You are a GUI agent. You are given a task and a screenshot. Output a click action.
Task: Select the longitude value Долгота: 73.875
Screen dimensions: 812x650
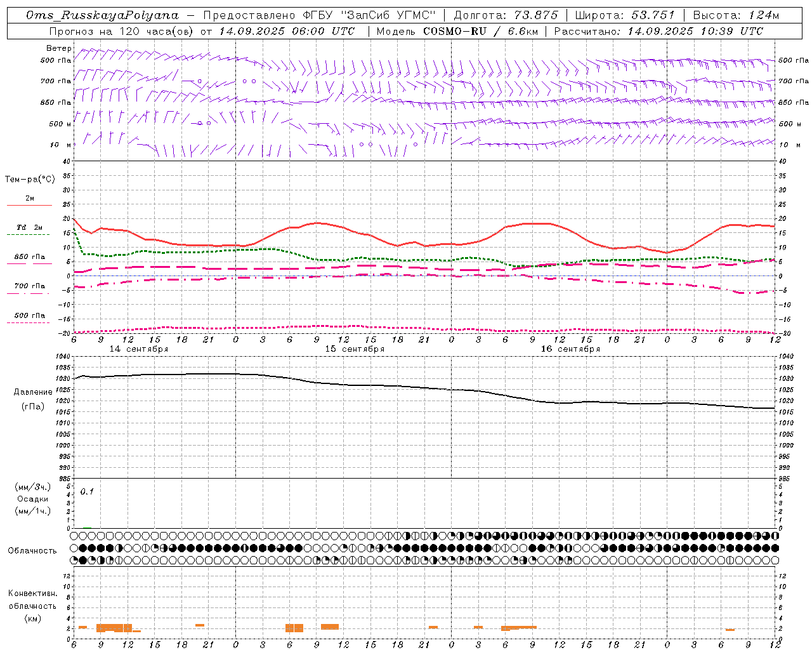point(506,15)
